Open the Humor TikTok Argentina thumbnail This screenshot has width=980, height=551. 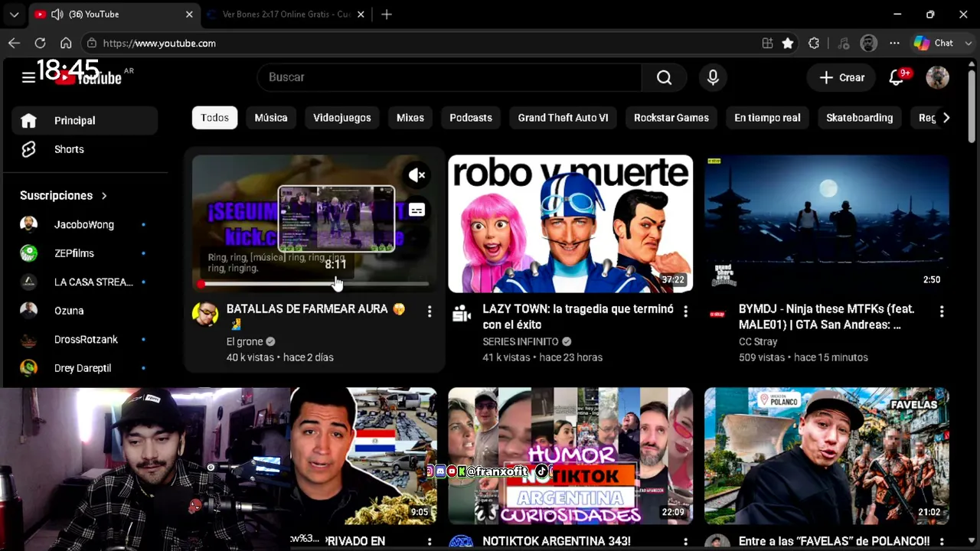pos(570,456)
